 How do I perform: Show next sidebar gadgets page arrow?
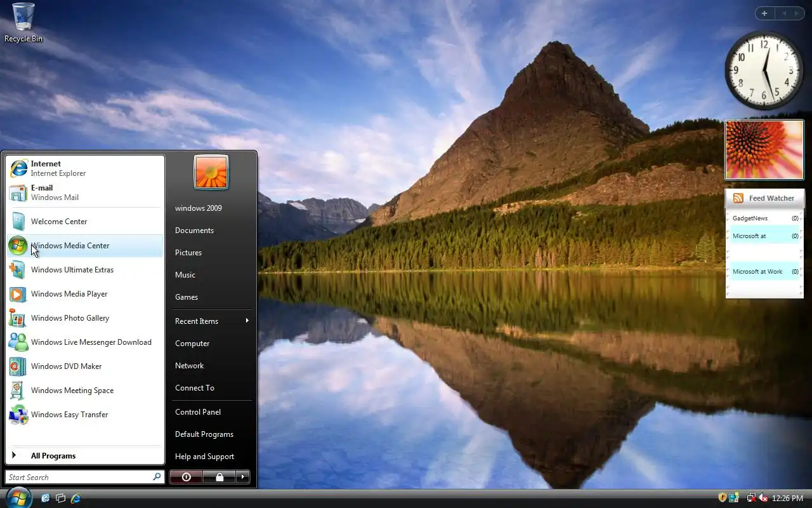click(797, 13)
